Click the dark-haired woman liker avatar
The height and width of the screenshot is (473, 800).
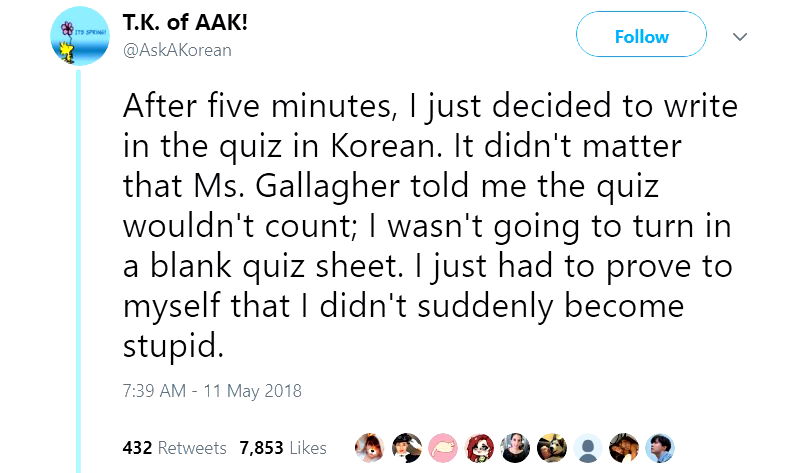pyautogui.click(x=516, y=447)
